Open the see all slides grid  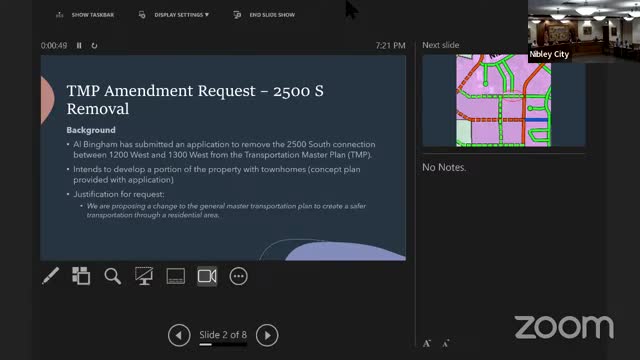click(x=81, y=276)
